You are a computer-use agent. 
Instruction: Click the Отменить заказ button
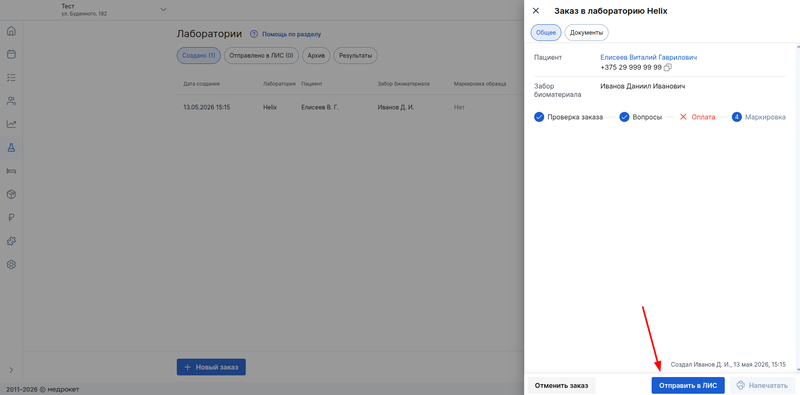click(x=561, y=385)
